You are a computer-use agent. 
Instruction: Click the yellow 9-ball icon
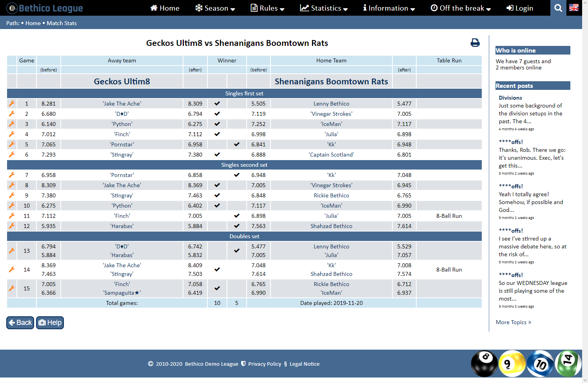512,363
